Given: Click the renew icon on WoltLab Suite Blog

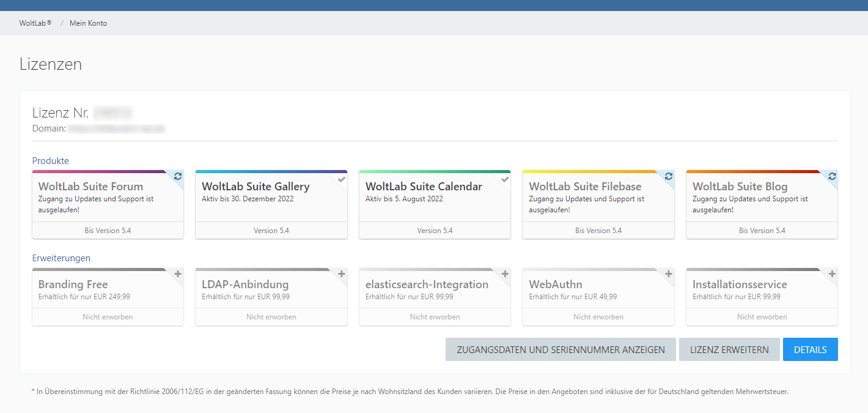Looking at the screenshot, I should pos(831,176).
